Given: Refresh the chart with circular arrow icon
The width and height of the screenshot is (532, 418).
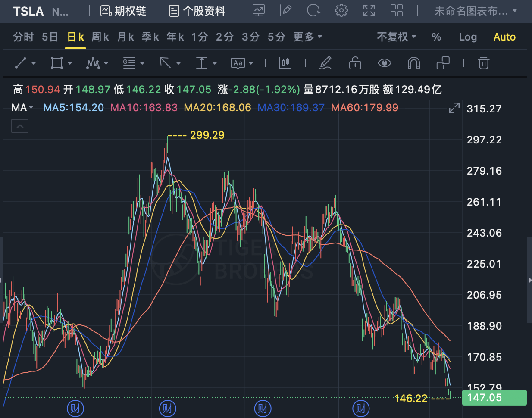Looking at the screenshot, I should pos(313,11).
